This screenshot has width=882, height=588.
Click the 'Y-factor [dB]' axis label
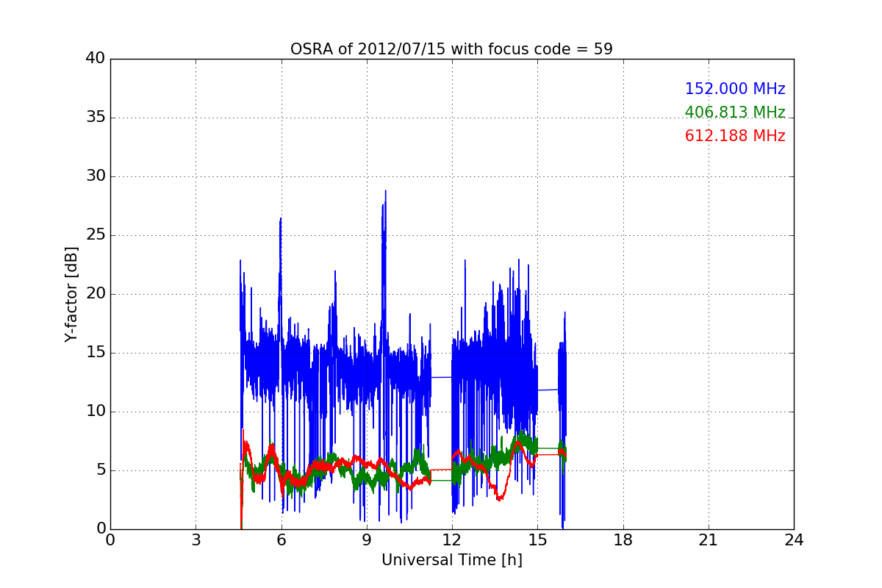click(x=71, y=294)
